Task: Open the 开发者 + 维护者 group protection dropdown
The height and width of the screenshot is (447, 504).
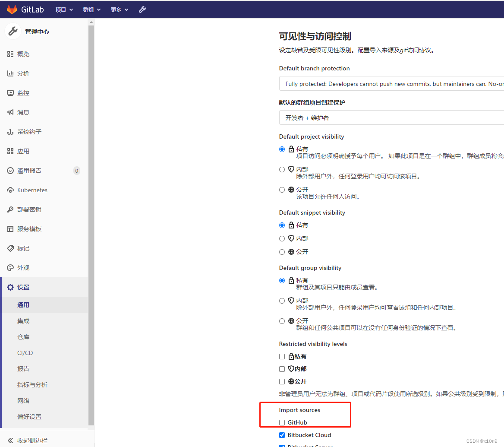Action: coord(388,117)
